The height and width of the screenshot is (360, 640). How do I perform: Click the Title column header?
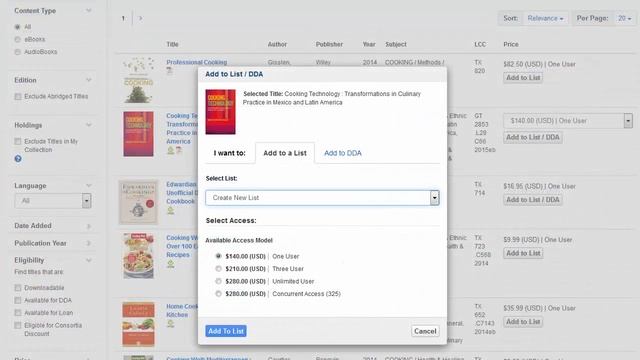point(172,44)
